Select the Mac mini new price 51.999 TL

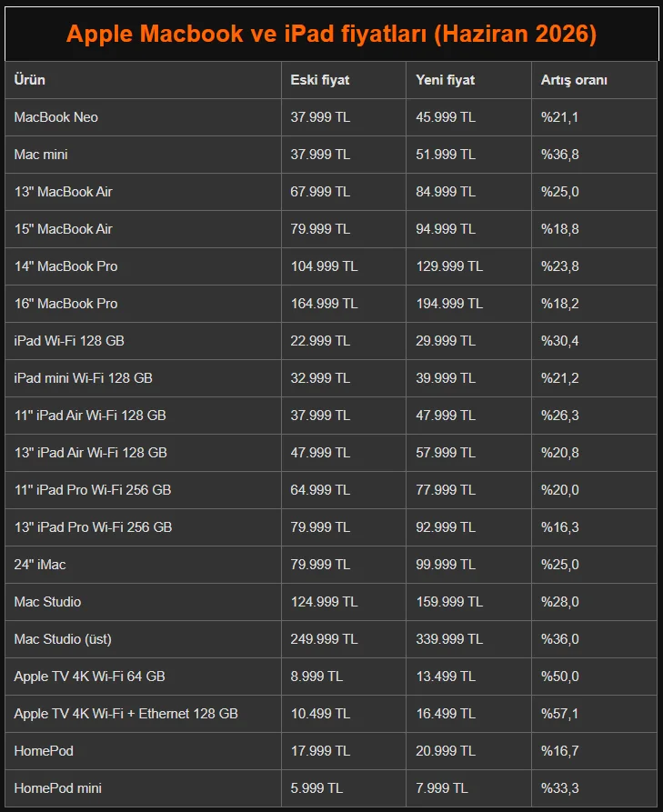[x=446, y=155]
